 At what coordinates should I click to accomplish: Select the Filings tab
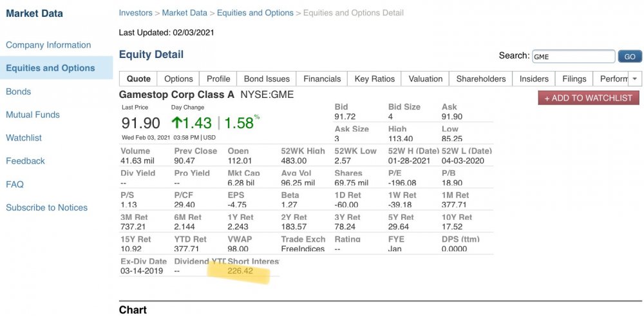point(574,79)
